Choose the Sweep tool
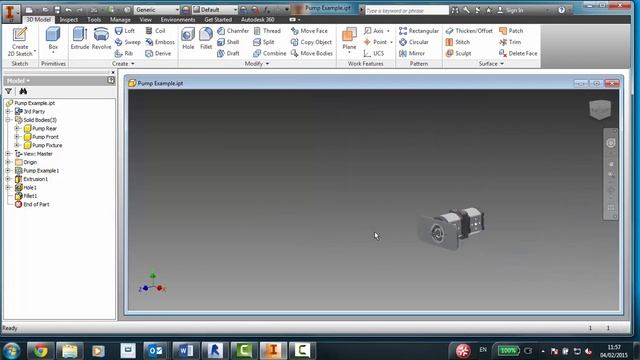640x360 pixels. point(127,42)
